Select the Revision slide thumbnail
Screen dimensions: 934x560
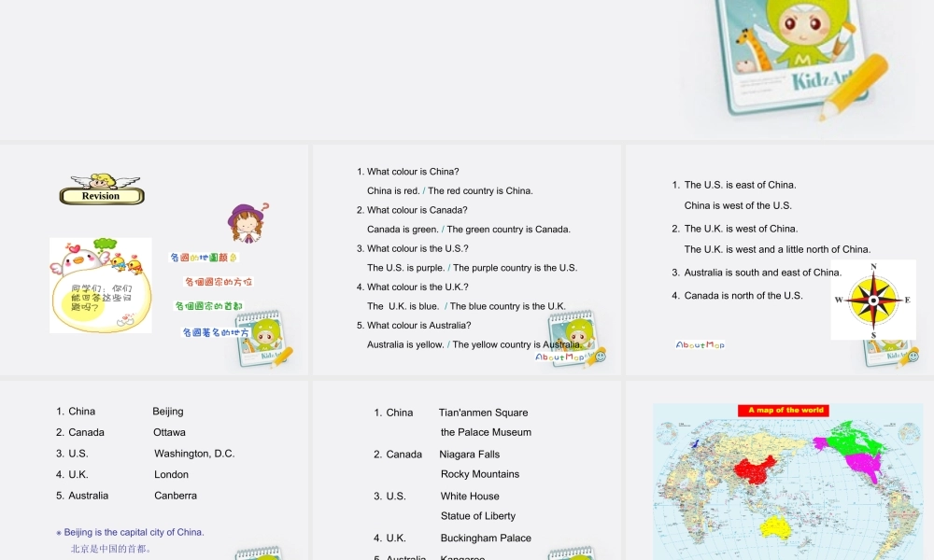click(x=154, y=259)
